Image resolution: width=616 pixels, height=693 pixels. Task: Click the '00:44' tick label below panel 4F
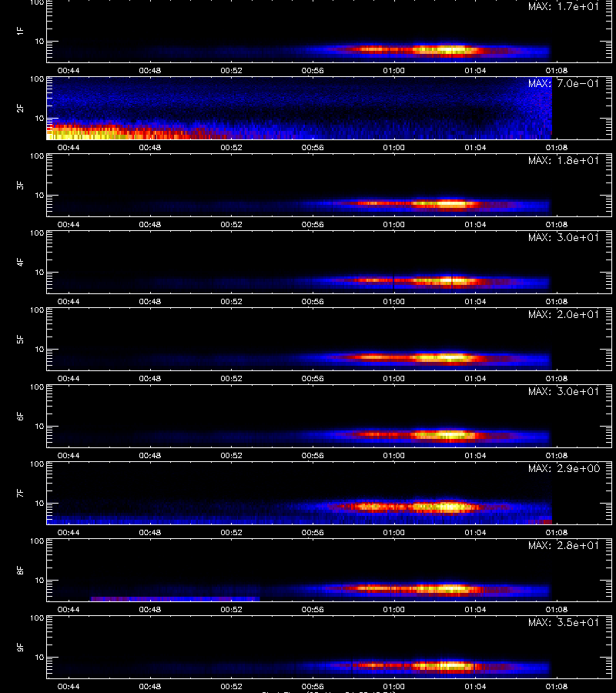69,301
